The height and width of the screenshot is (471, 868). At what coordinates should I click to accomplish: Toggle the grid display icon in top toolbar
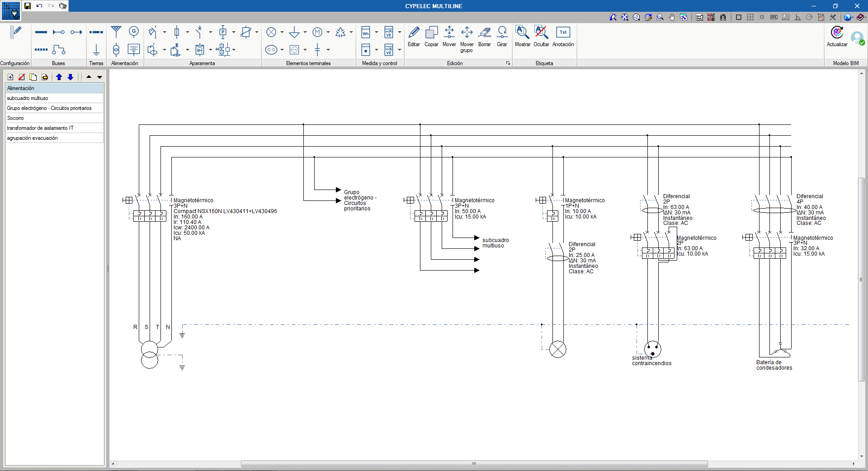point(750,17)
